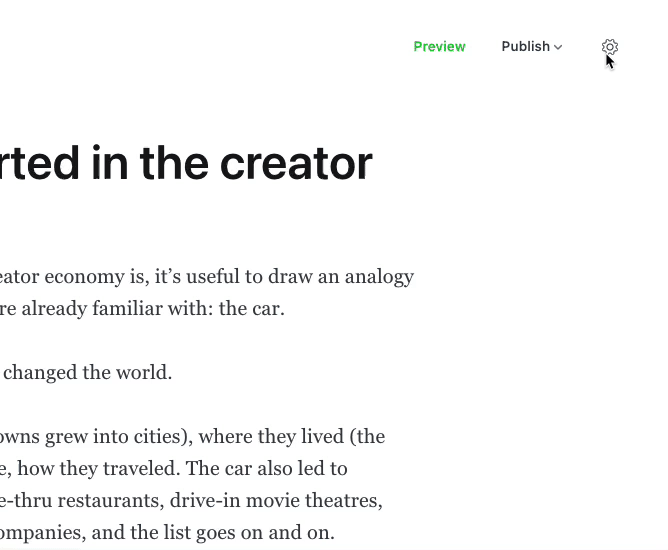Click the sentence start "The car also led to"

tap(266, 469)
